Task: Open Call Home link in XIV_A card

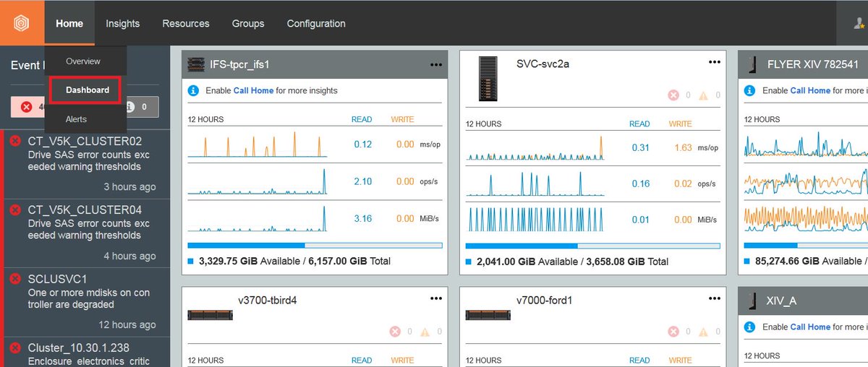Action: click(x=810, y=327)
